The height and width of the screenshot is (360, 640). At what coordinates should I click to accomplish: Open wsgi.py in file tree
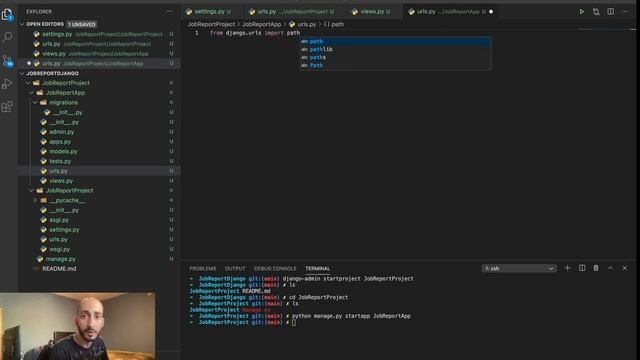coord(99,249)
